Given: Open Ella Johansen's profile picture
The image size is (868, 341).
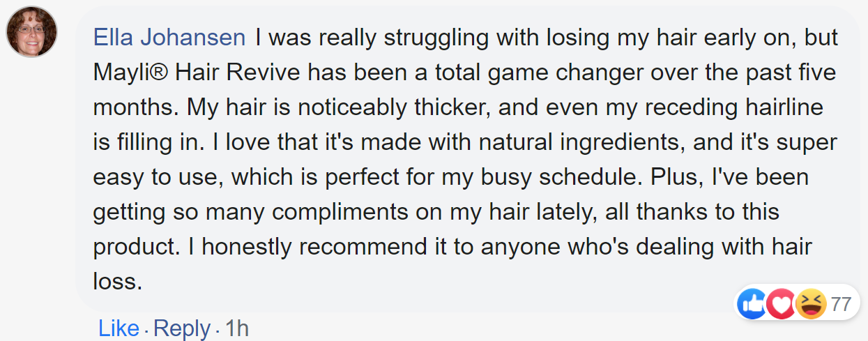Looking at the screenshot, I should (x=31, y=32).
